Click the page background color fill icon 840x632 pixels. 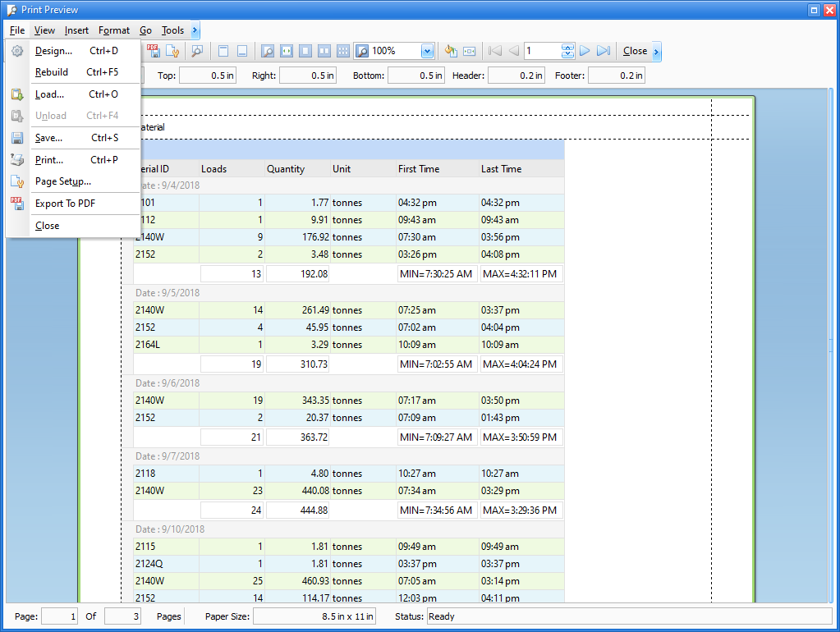coord(451,51)
